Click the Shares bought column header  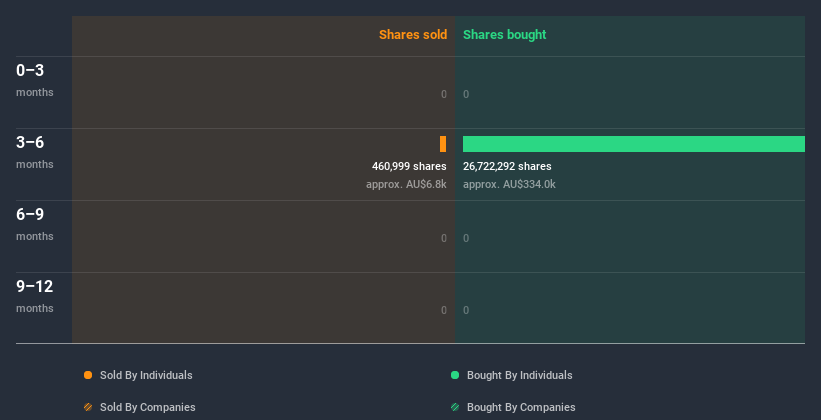tap(505, 35)
